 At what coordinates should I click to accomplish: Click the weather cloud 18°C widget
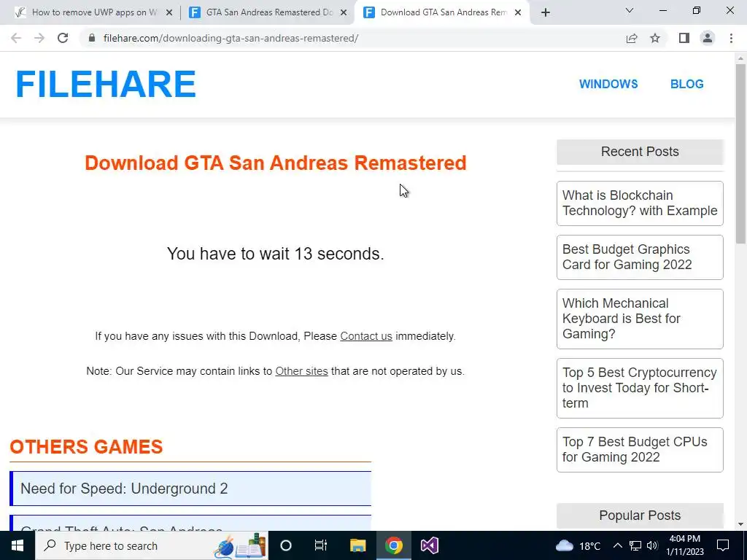click(x=578, y=545)
